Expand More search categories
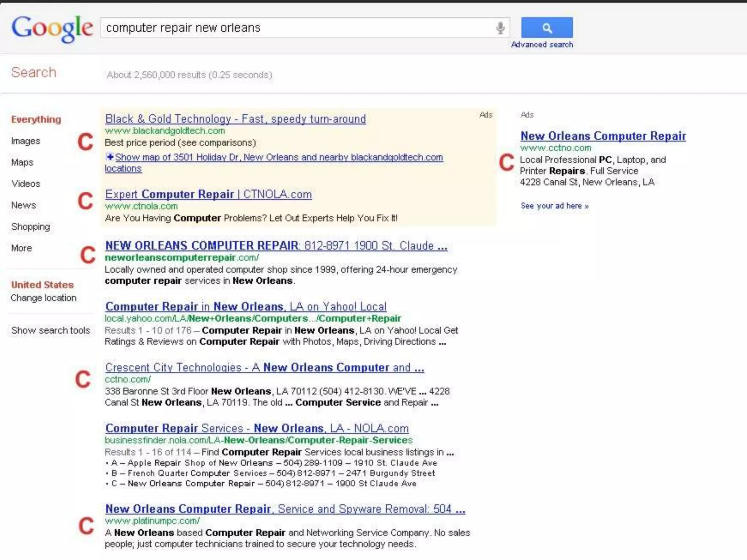Viewport: 747px width, 560px height. 22,248
